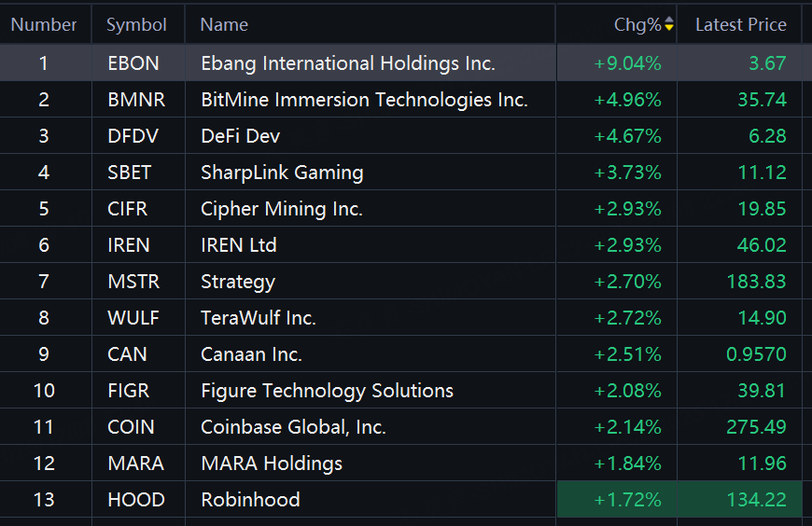Open the MARA Holdings stock row
The width and height of the screenshot is (812, 526).
point(272,464)
